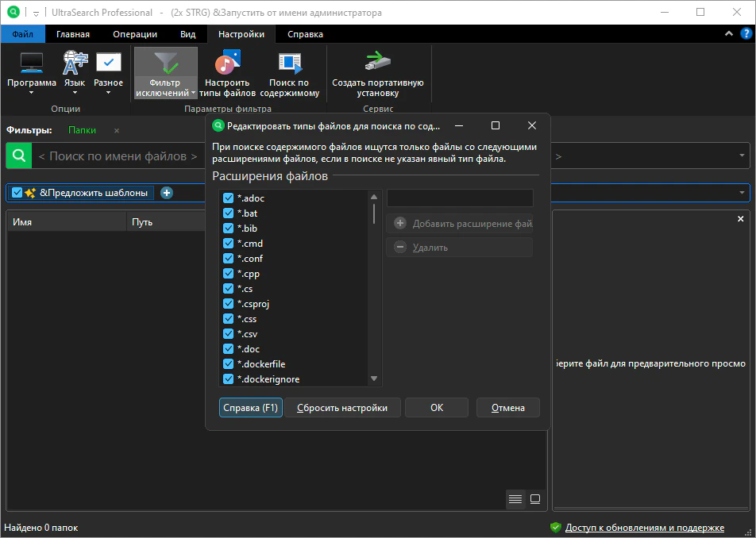Click the Сбросить настройки button
This screenshot has width=756, height=538.
coord(342,408)
